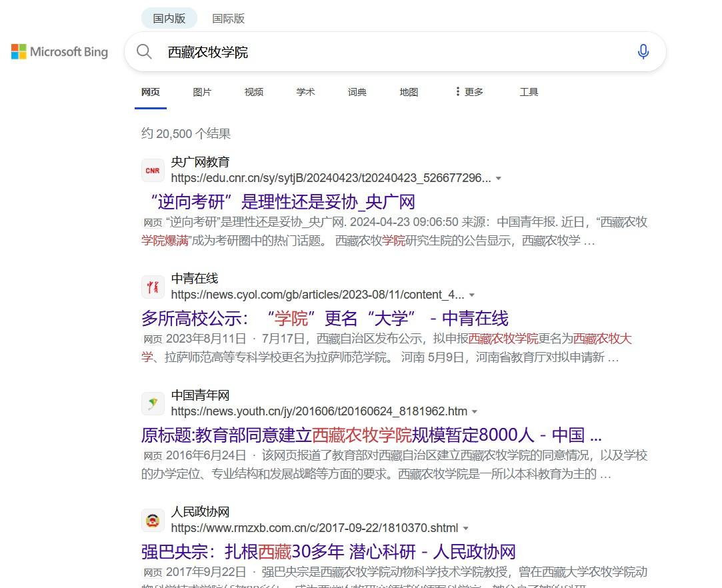The width and height of the screenshot is (722, 588).
Task: Click the Microsoft Bing logo
Action: click(59, 51)
